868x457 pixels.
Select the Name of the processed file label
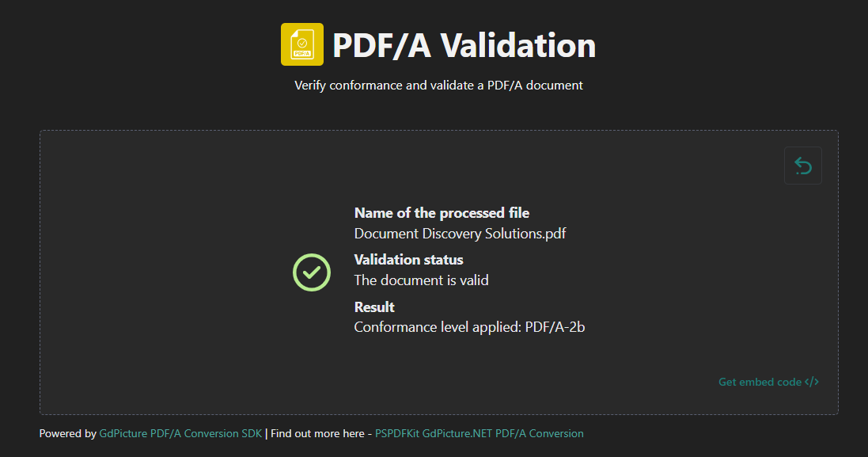pos(442,212)
